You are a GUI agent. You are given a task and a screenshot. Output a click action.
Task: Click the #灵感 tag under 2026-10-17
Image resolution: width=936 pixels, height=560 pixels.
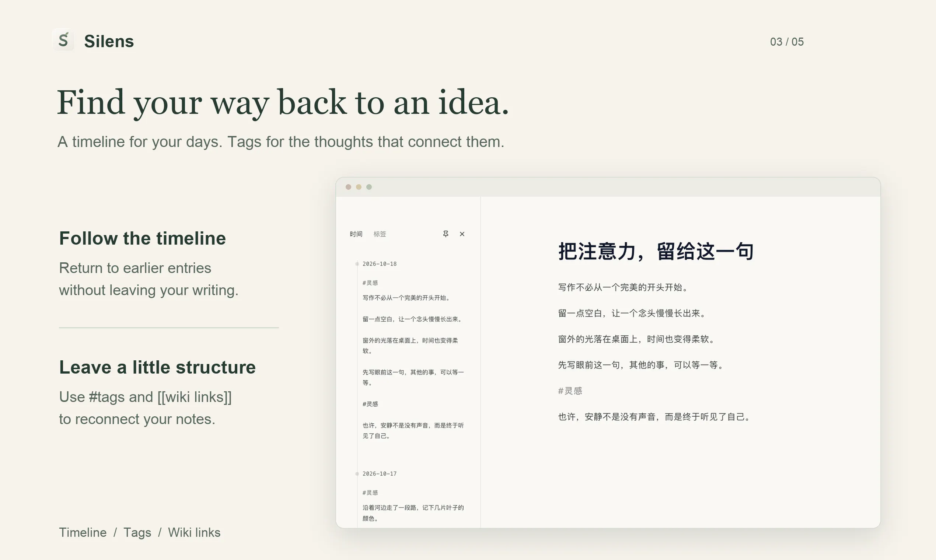[x=370, y=493]
